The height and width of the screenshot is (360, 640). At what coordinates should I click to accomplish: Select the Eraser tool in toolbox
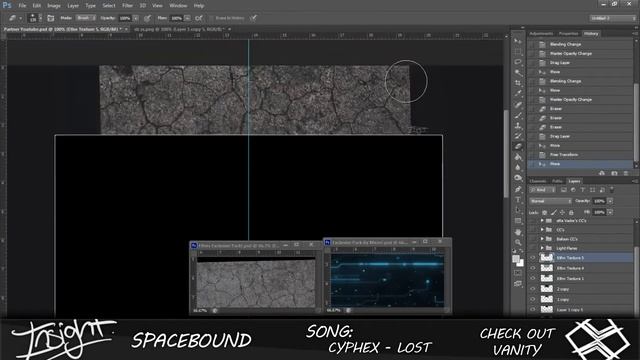tap(518, 146)
